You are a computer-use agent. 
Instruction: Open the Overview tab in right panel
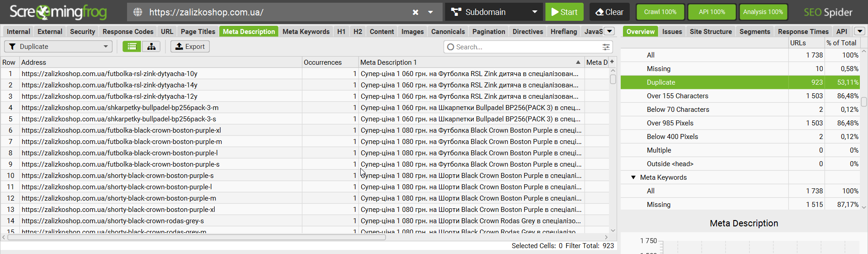(640, 32)
